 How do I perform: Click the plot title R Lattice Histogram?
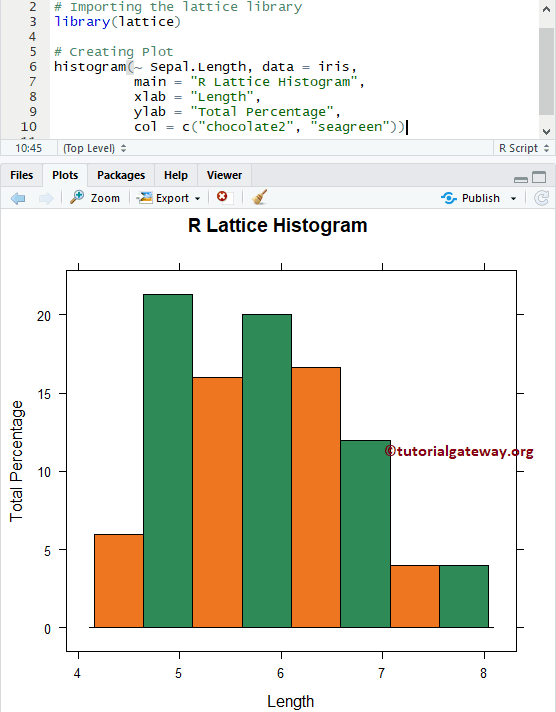278,225
